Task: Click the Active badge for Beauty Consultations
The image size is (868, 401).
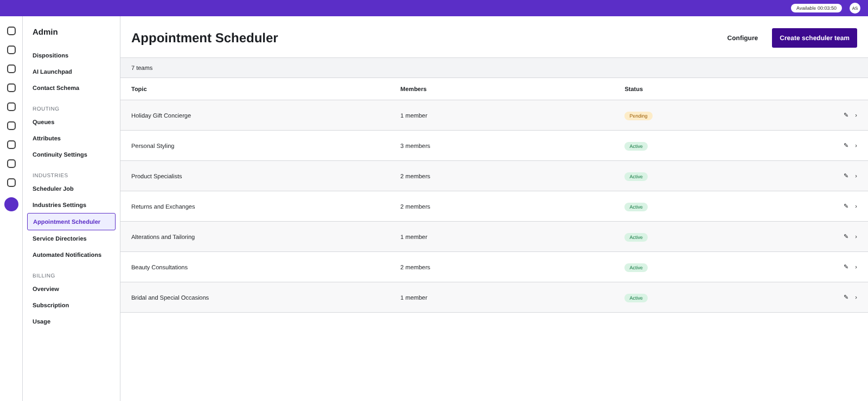Action: click(x=636, y=268)
